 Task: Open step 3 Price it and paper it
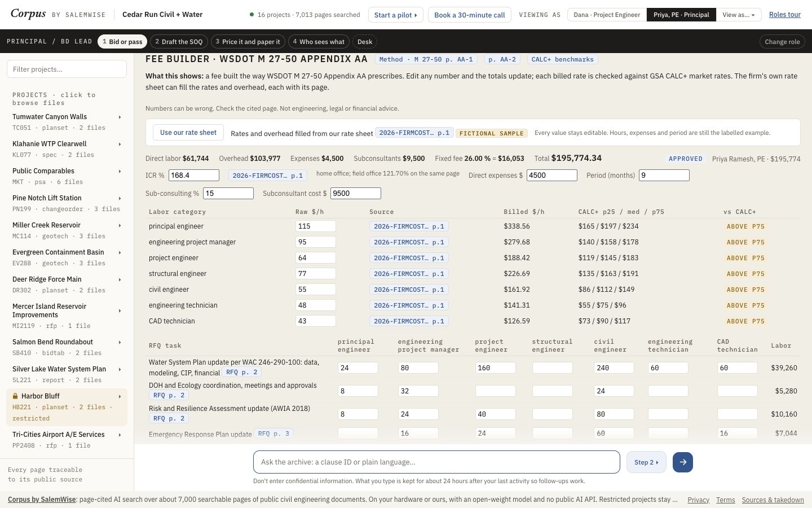248,42
